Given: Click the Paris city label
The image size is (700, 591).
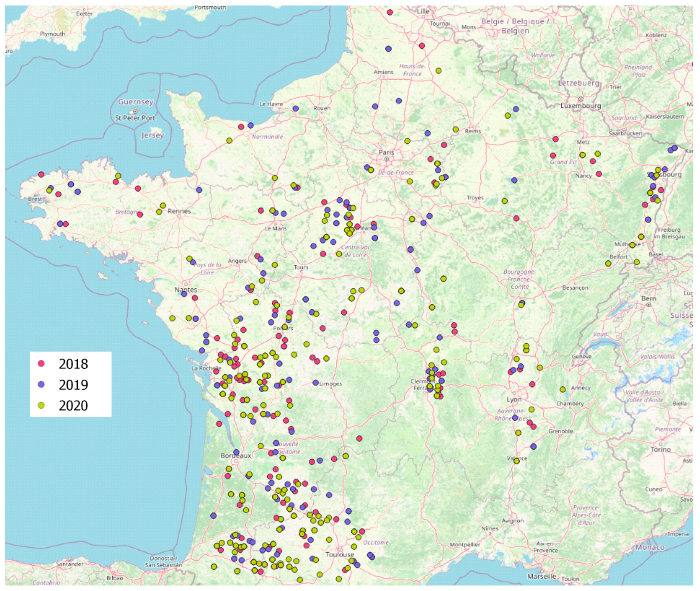Looking at the screenshot, I should [x=386, y=152].
